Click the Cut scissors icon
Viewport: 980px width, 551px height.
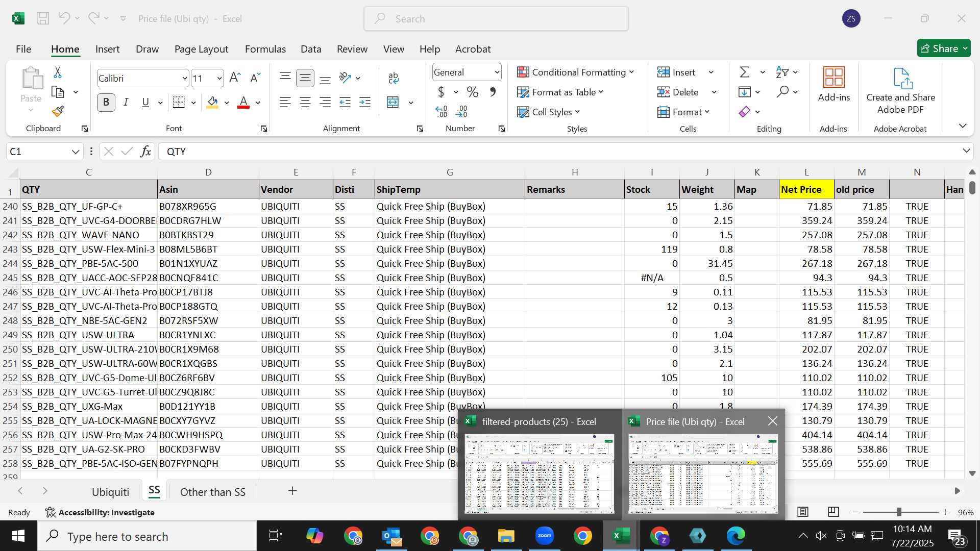pyautogui.click(x=58, y=72)
